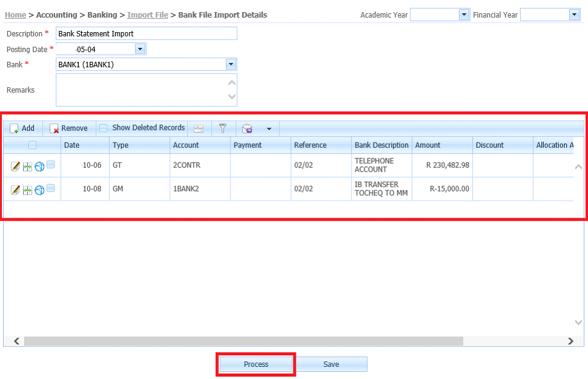Click the 2CONTR account cell
Screen dimensions: 588x379
coord(200,165)
